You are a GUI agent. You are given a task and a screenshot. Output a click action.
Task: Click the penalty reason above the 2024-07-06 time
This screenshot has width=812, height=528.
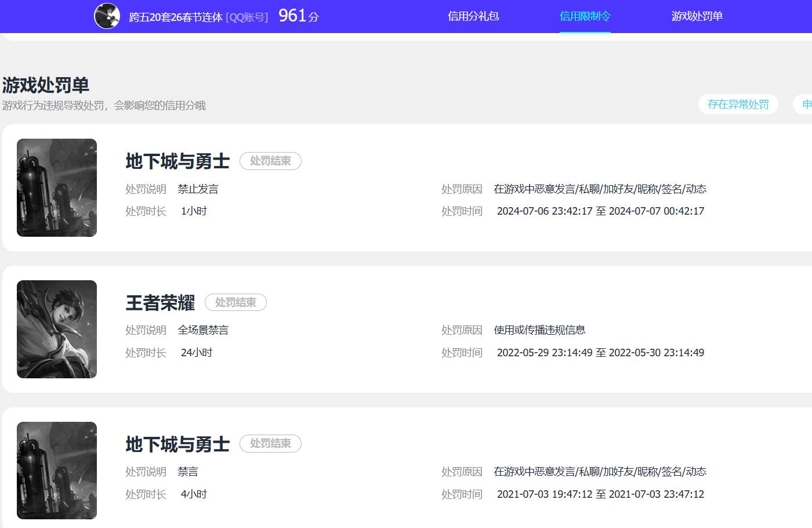(x=600, y=189)
